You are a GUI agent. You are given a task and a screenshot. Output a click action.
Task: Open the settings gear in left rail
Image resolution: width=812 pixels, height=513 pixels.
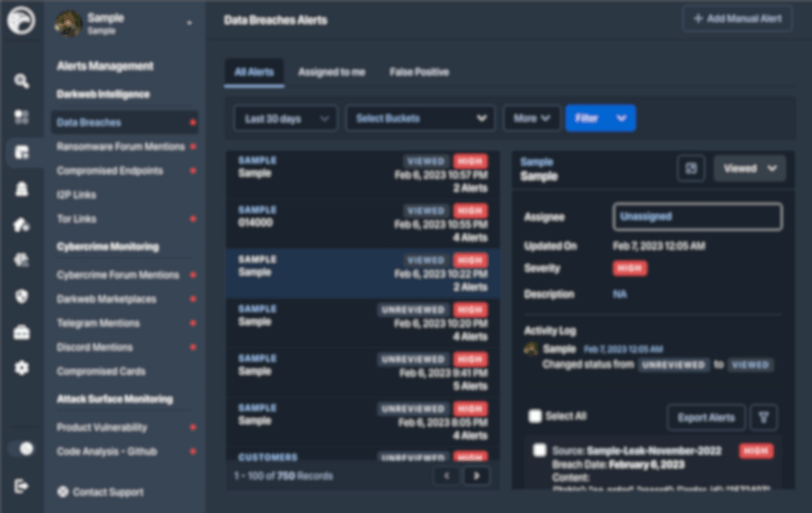coord(21,368)
